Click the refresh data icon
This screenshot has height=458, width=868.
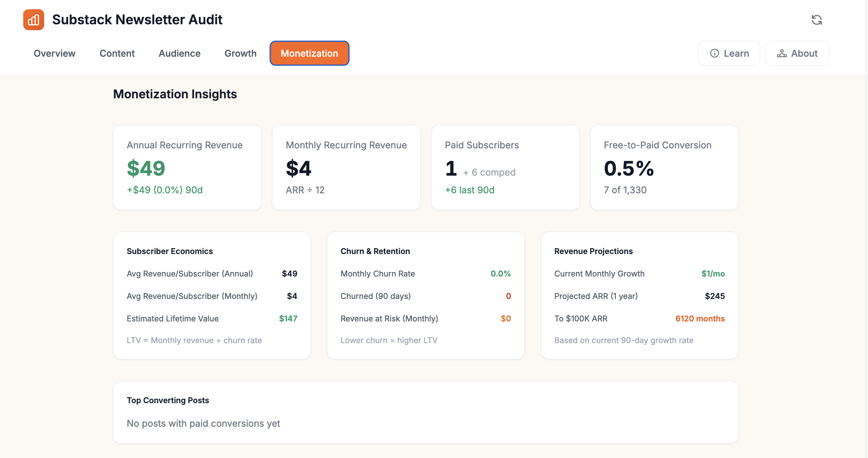(x=816, y=20)
